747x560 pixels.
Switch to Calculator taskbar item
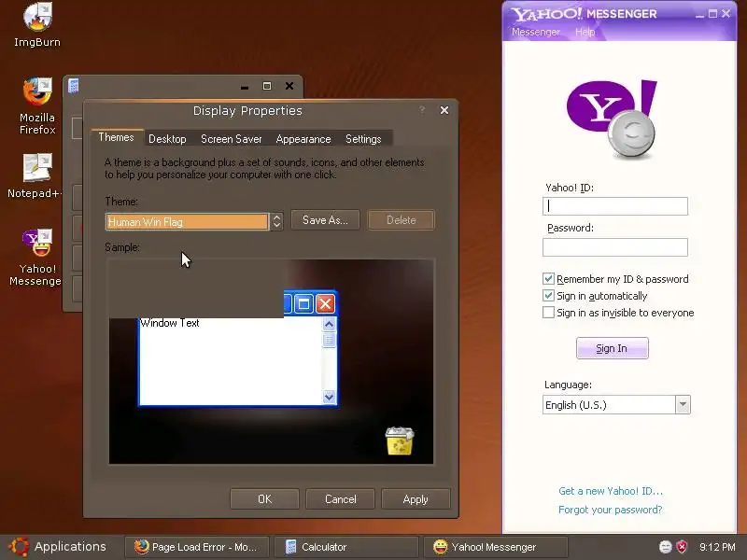point(346,547)
